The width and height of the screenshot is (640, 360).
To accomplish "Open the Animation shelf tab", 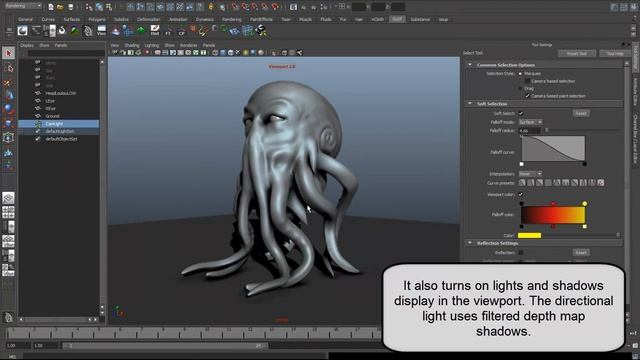I will point(178,19).
